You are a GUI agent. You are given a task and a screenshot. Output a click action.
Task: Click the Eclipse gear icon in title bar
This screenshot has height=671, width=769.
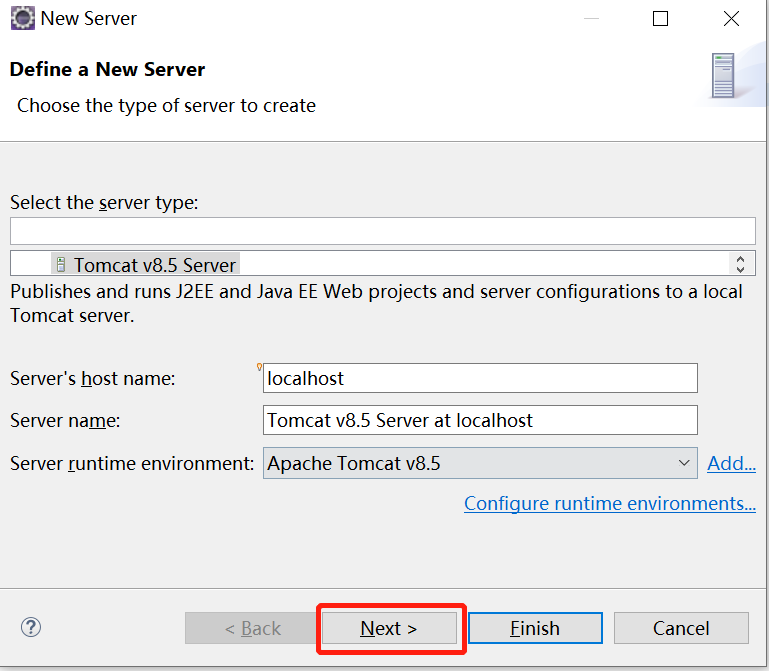23,19
